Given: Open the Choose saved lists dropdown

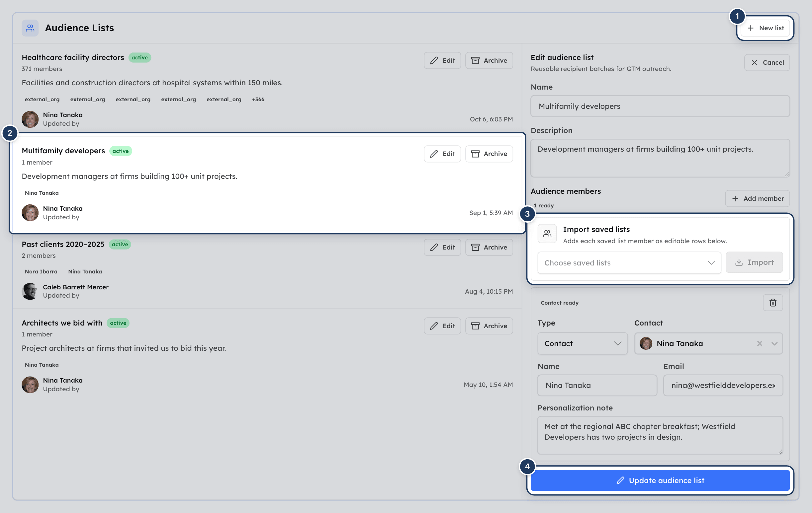Looking at the screenshot, I should [629, 263].
